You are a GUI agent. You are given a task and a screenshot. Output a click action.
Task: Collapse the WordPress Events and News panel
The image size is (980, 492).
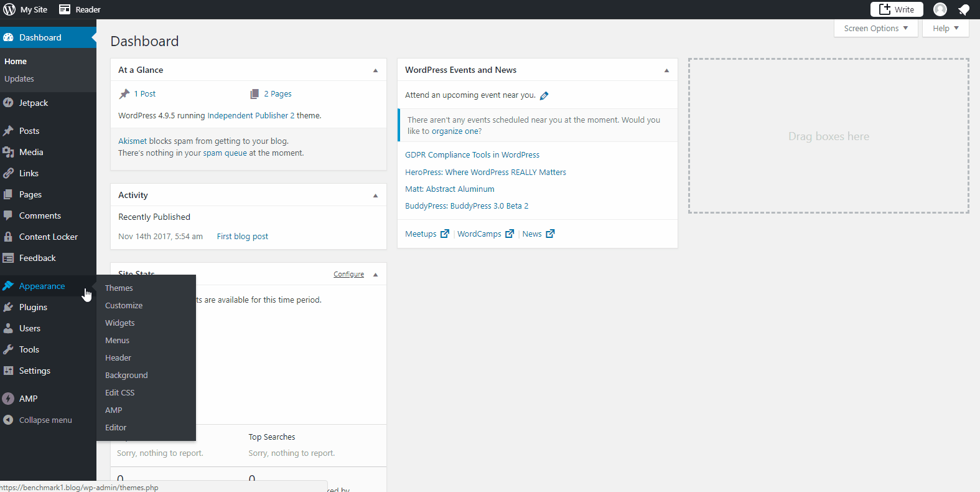click(666, 70)
